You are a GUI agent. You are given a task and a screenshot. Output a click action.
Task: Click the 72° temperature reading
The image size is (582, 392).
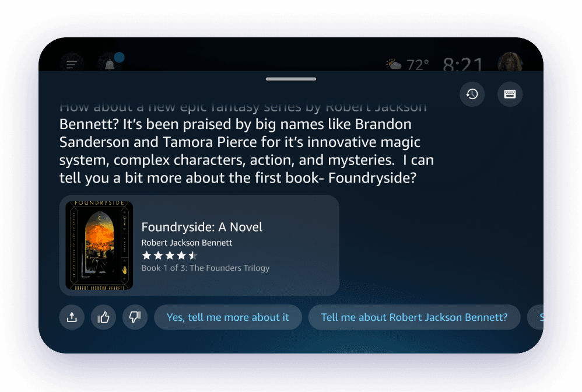[x=418, y=65]
